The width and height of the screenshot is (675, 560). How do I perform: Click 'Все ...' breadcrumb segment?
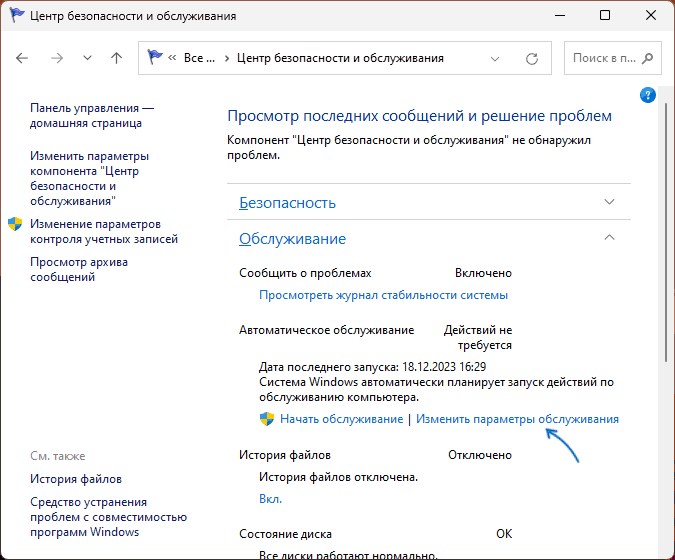pos(199,58)
